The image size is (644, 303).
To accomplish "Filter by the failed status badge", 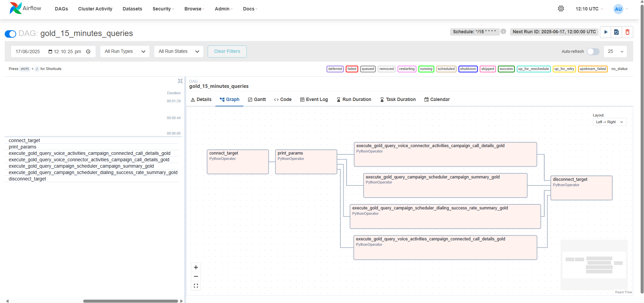I will pos(352,69).
